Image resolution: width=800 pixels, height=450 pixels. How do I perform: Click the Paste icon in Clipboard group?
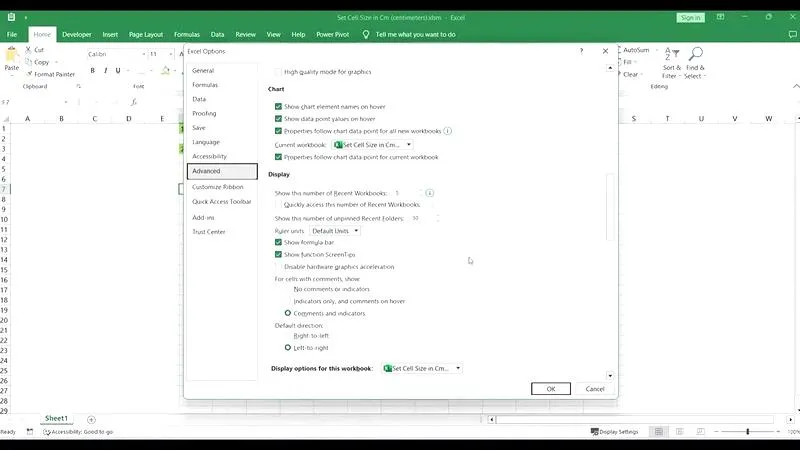(x=11, y=55)
